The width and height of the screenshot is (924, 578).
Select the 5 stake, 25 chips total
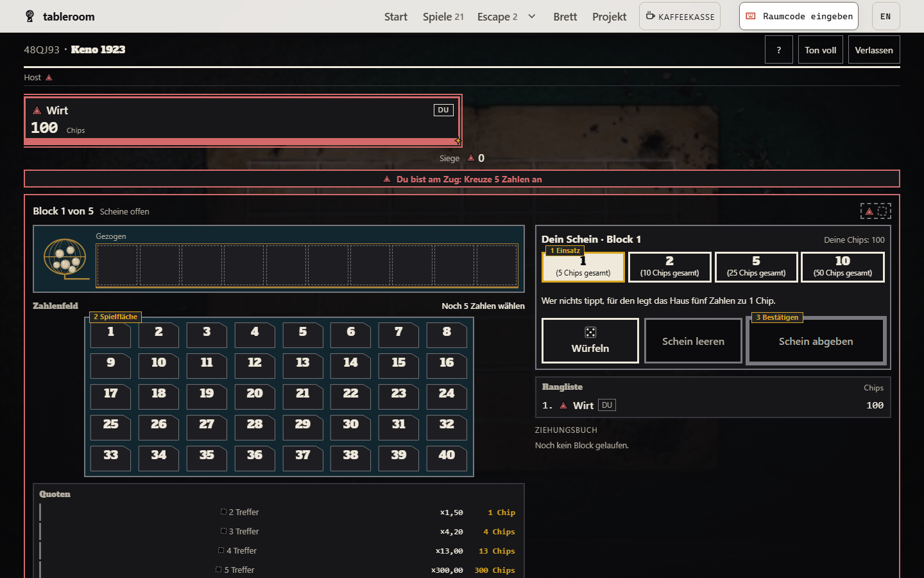[x=756, y=267]
